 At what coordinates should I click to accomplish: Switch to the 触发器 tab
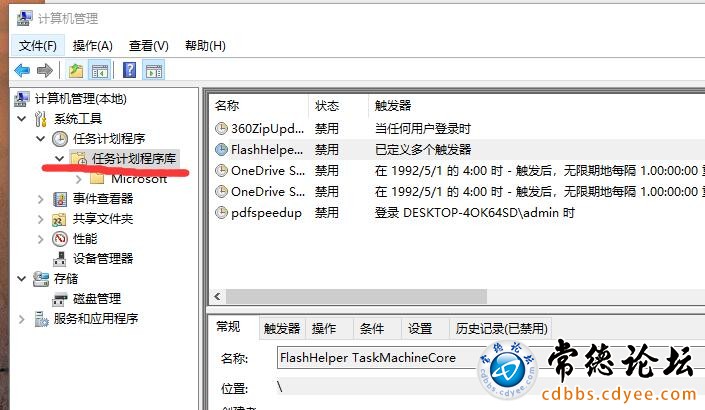(282, 329)
